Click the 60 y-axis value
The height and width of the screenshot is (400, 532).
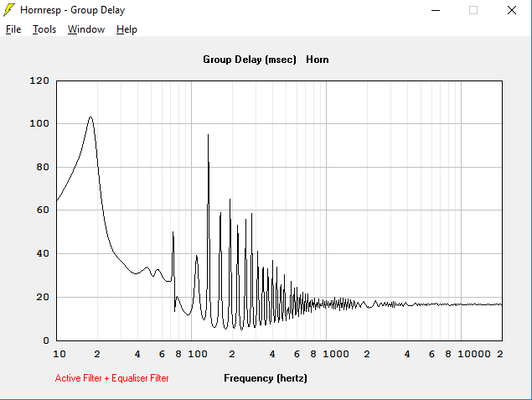[43, 210]
